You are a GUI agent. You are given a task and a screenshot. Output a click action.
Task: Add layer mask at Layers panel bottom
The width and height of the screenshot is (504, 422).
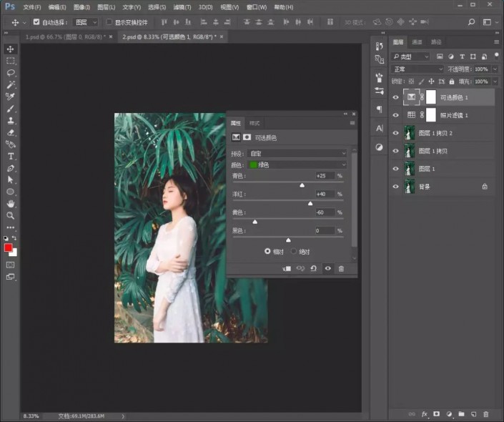436,414
